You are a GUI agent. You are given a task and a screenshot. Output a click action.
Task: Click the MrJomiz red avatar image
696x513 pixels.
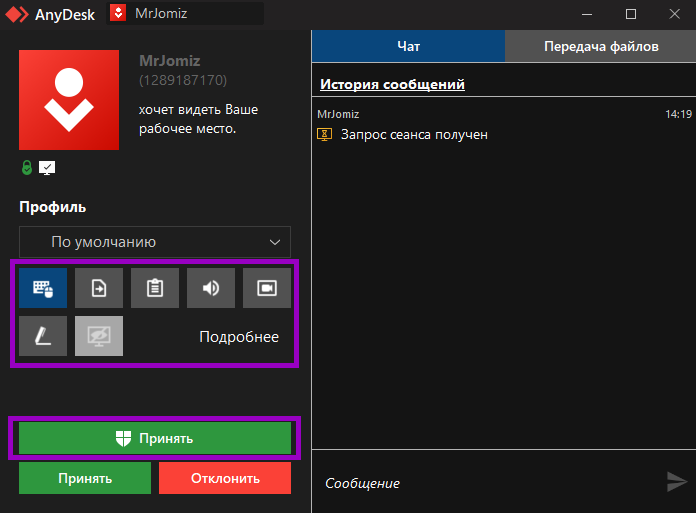click(69, 100)
